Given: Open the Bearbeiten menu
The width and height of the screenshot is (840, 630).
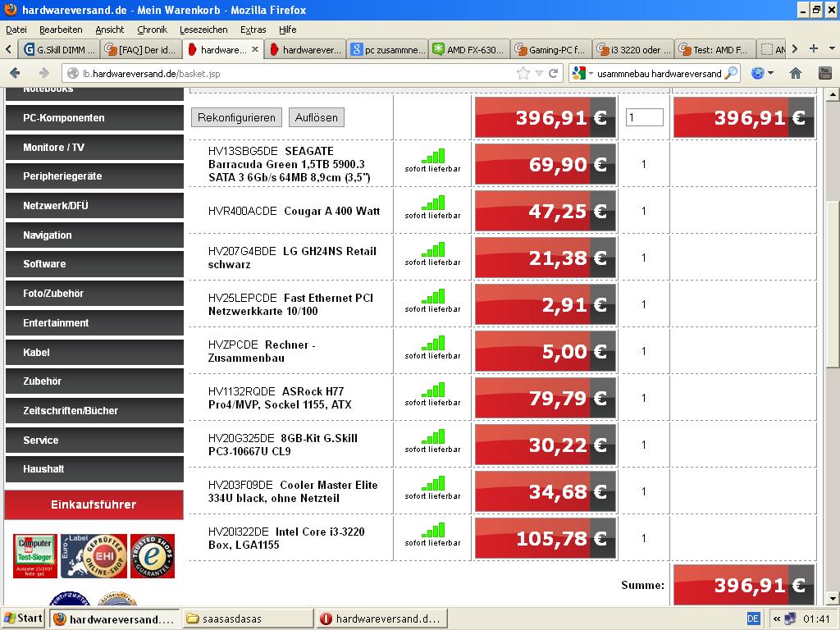Looking at the screenshot, I should (x=61, y=30).
